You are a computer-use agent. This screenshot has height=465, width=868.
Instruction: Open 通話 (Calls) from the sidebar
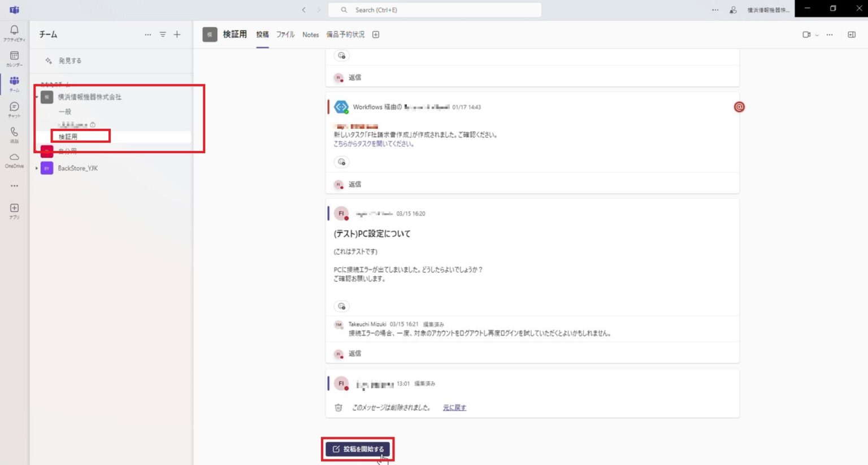14,131
